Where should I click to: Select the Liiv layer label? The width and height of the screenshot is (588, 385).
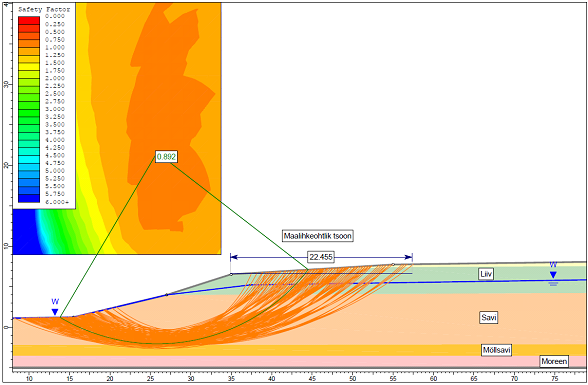(x=486, y=274)
